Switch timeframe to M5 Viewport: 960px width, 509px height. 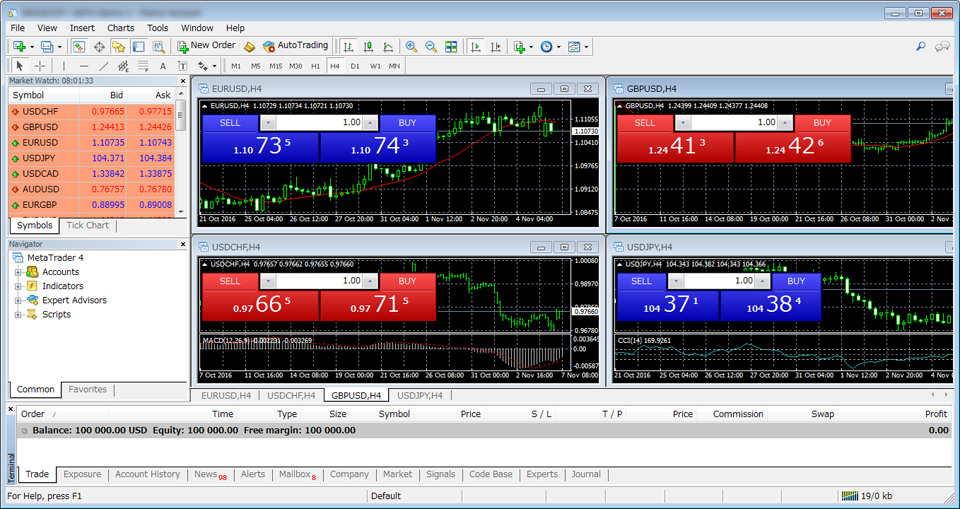click(x=256, y=66)
